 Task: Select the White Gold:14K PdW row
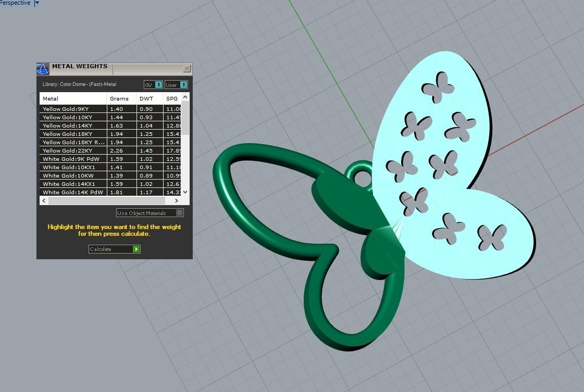click(x=110, y=192)
